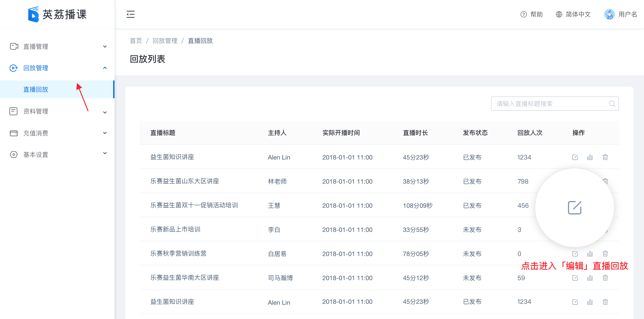
Task: Switch language via 简体中文
Action: pos(578,14)
